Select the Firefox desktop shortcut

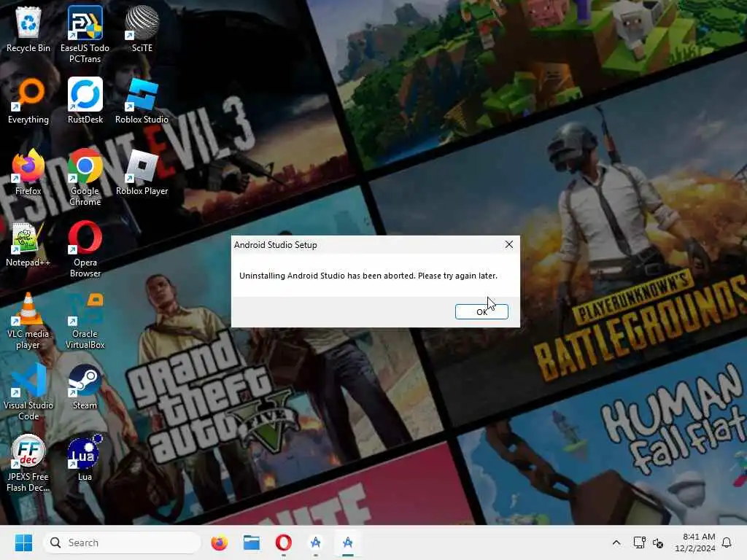click(x=28, y=172)
